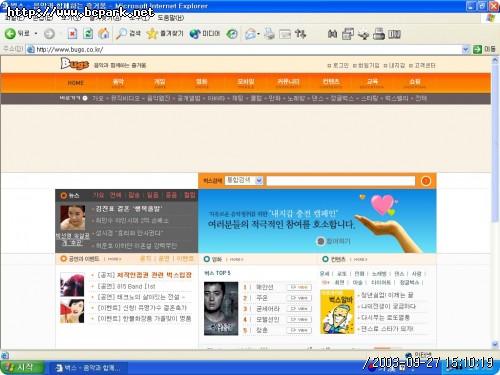
Task: Select the 음악 navigation tab
Action: point(118,83)
